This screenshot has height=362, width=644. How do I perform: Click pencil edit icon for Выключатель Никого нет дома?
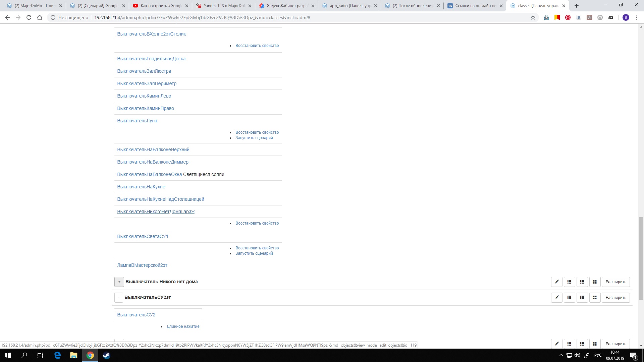click(x=556, y=282)
